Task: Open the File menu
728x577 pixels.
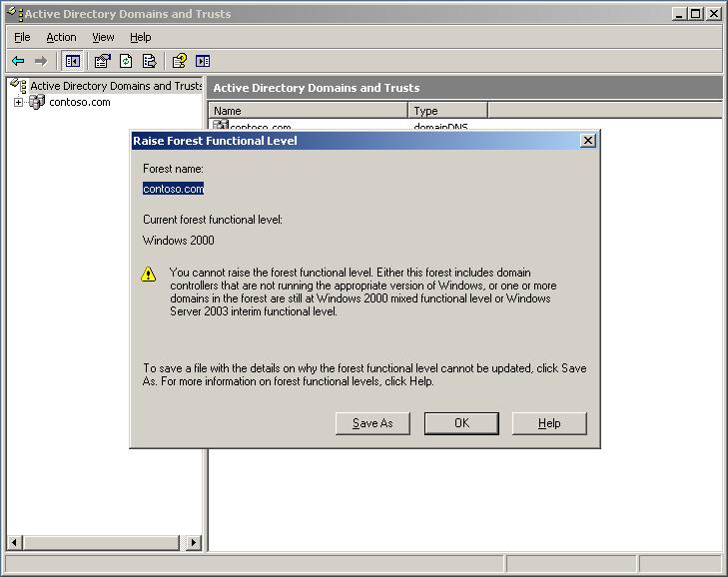Action: [22, 37]
